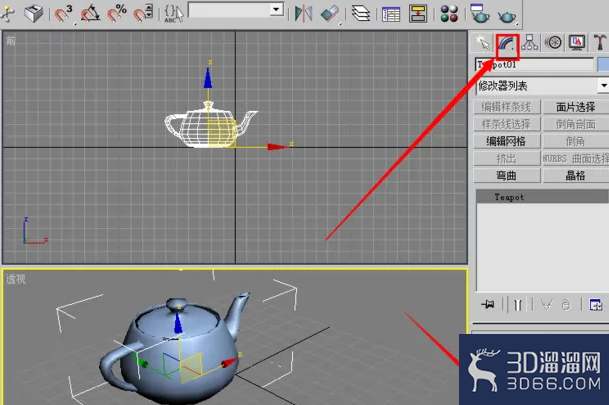Open the object color swatch
609x405 pixels.
coord(603,64)
